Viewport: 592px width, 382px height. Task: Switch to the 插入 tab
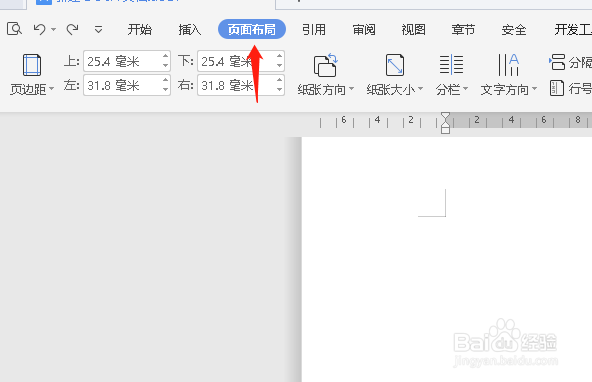point(190,29)
